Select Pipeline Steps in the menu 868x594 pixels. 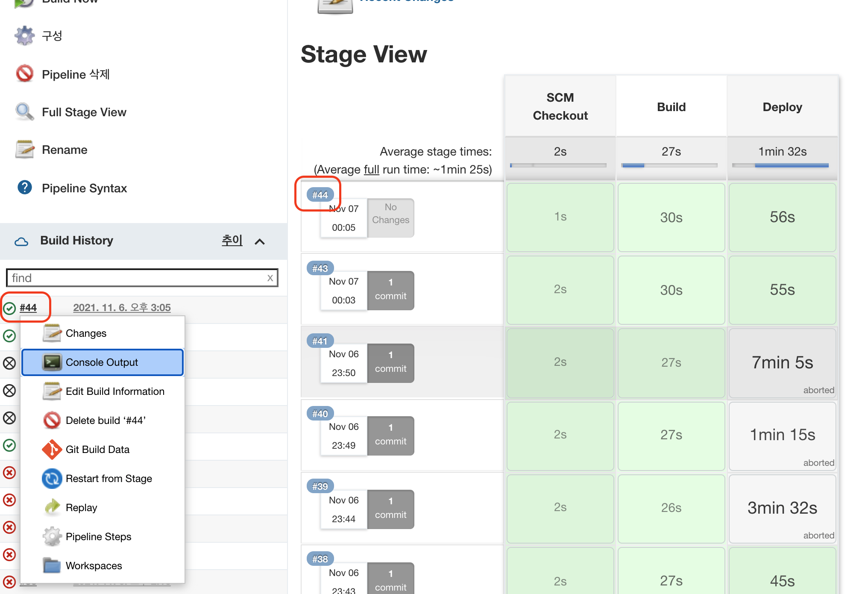tap(98, 537)
